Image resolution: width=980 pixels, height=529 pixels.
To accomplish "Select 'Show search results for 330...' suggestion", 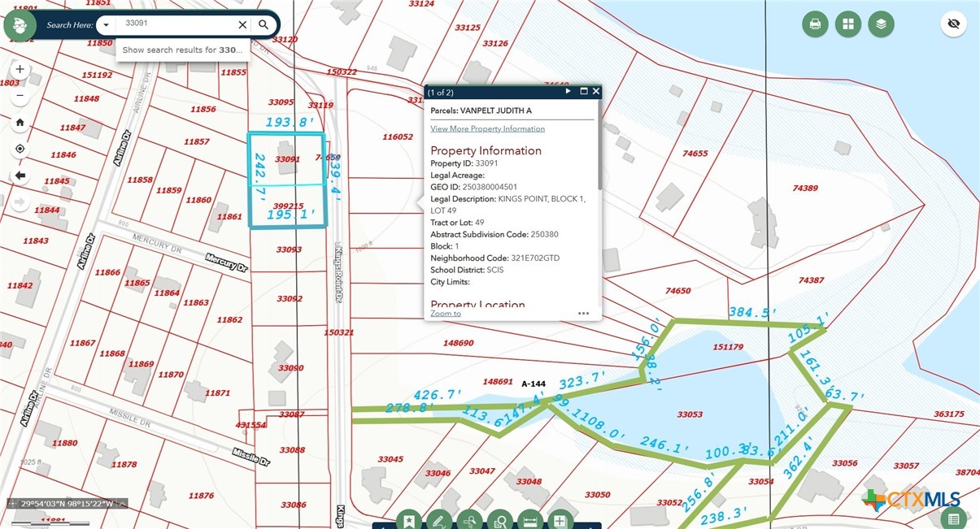I will point(183,50).
